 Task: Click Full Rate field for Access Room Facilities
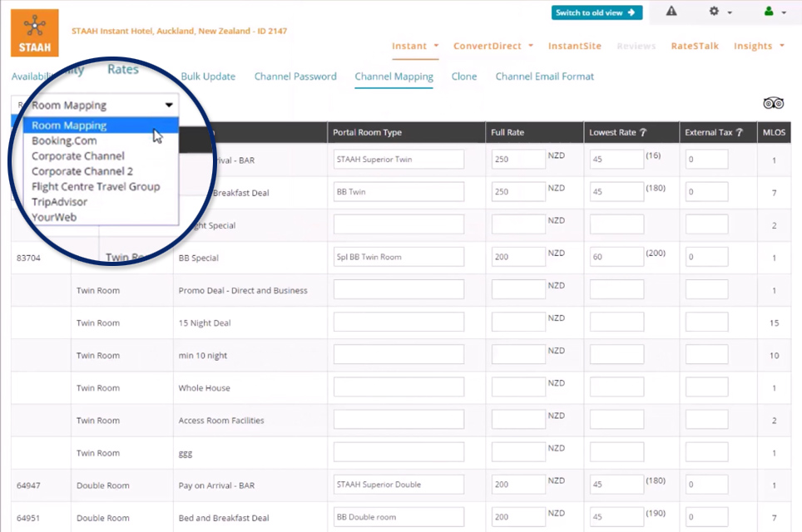(x=518, y=419)
